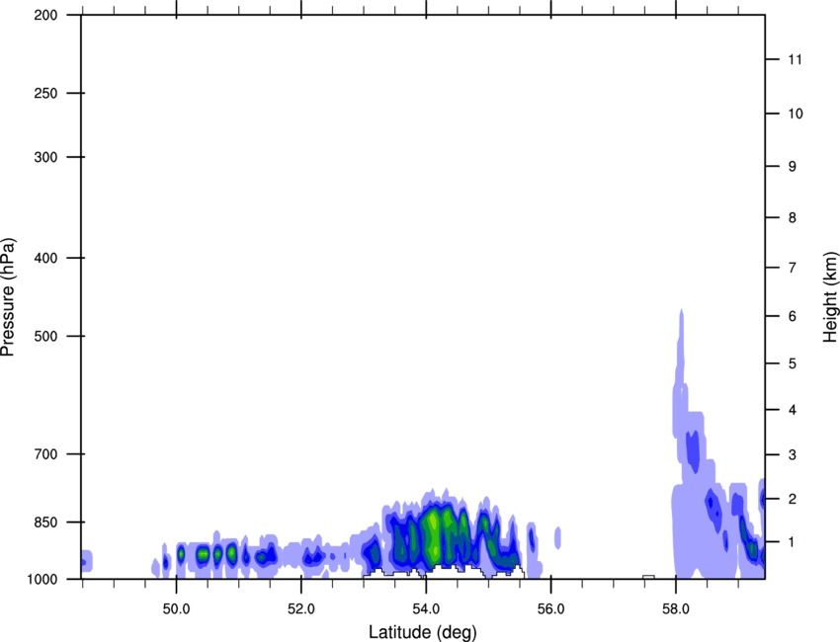Click the 1000 pressure tick label

42,579
